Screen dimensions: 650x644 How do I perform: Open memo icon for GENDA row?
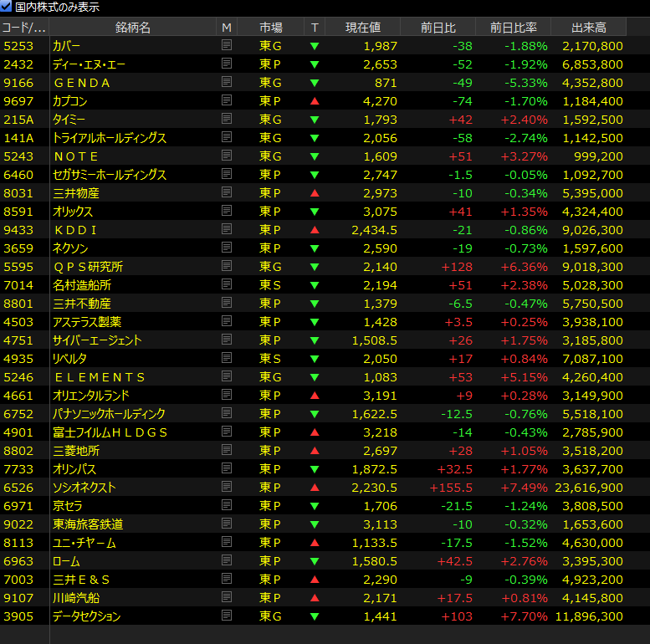pyautogui.click(x=227, y=82)
